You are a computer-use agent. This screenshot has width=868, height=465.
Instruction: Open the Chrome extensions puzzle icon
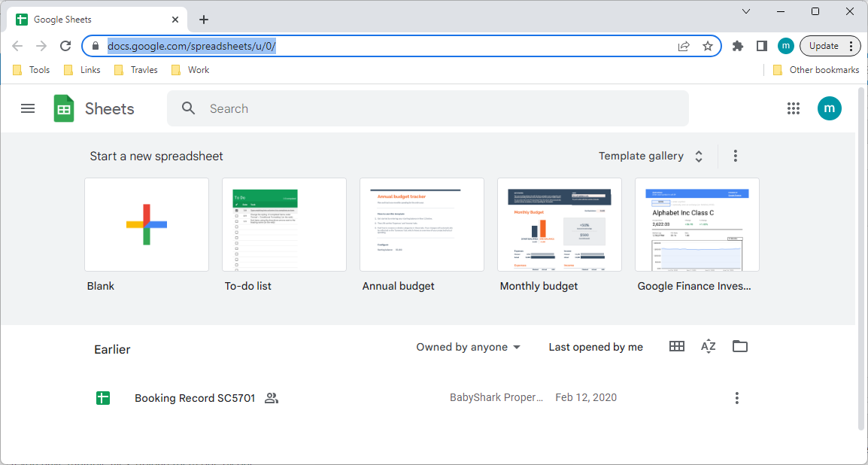coord(738,46)
